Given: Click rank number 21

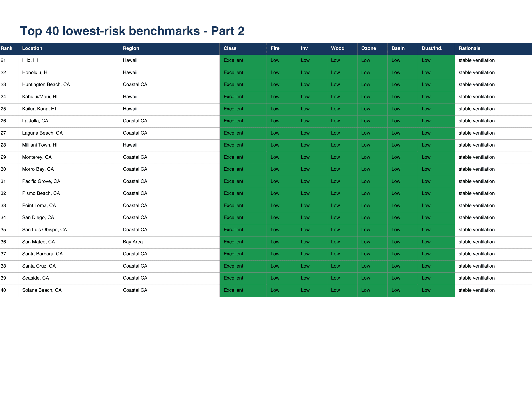Looking at the screenshot, I should pyautogui.click(x=9, y=61).
